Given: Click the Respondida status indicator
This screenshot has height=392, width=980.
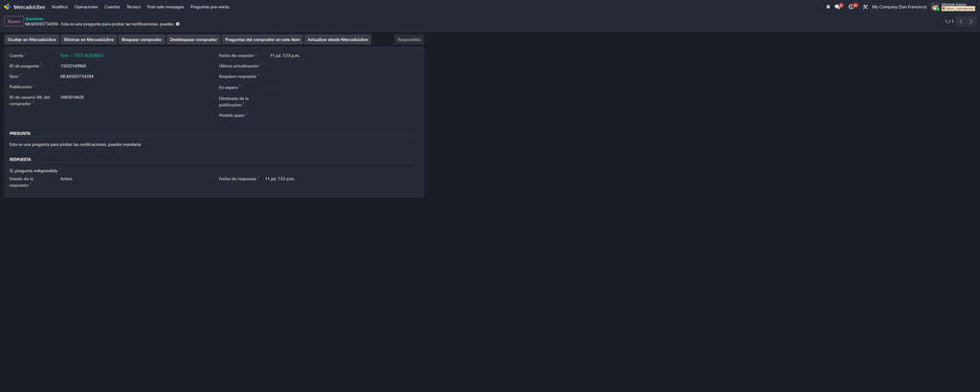Looking at the screenshot, I should (x=410, y=39).
